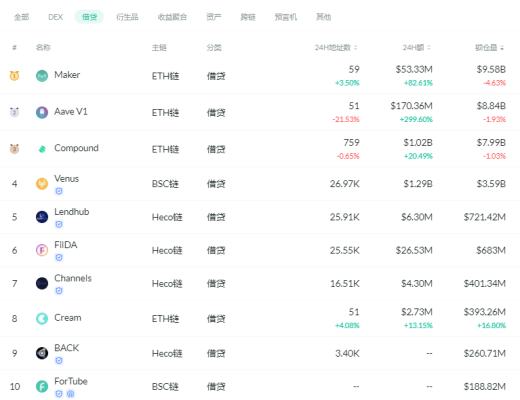Click the ForTube project logo

pyautogui.click(x=42, y=386)
